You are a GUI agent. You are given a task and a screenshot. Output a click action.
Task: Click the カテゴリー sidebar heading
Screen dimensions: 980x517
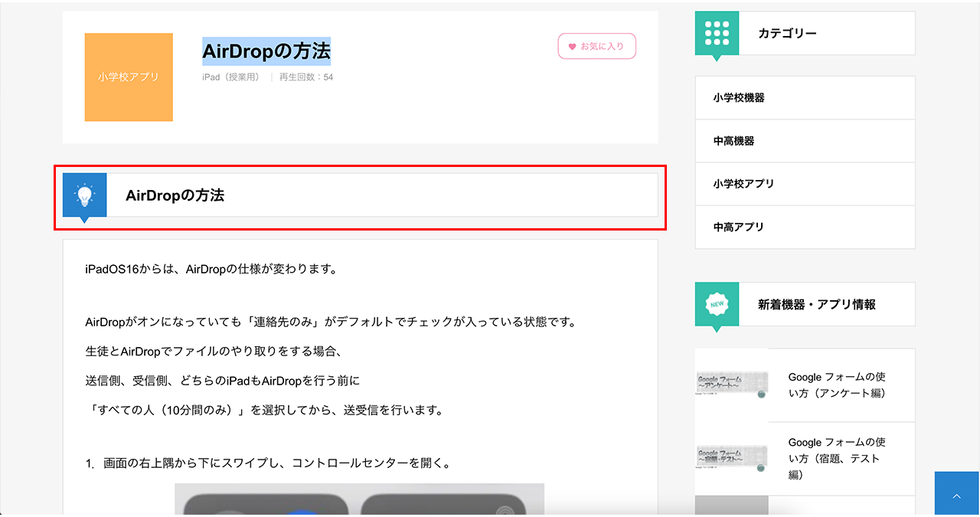[787, 33]
